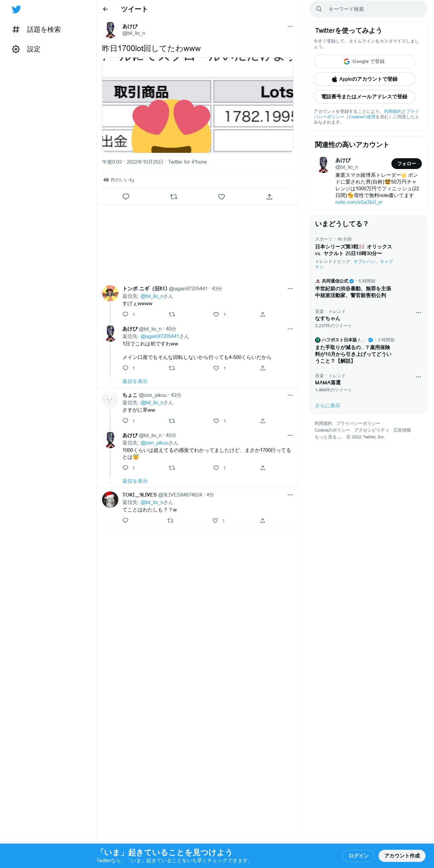Open more options on main tweet
The height and width of the screenshot is (868, 434).
[x=290, y=26]
